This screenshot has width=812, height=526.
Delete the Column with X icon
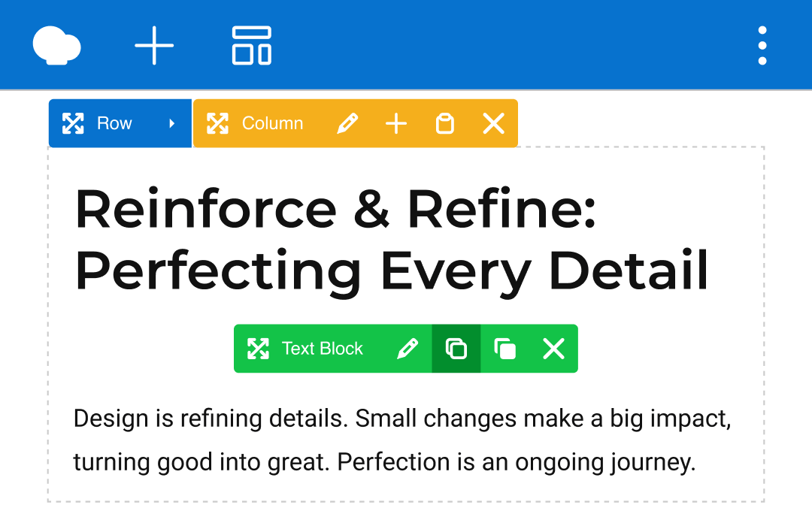tap(493, 123)
